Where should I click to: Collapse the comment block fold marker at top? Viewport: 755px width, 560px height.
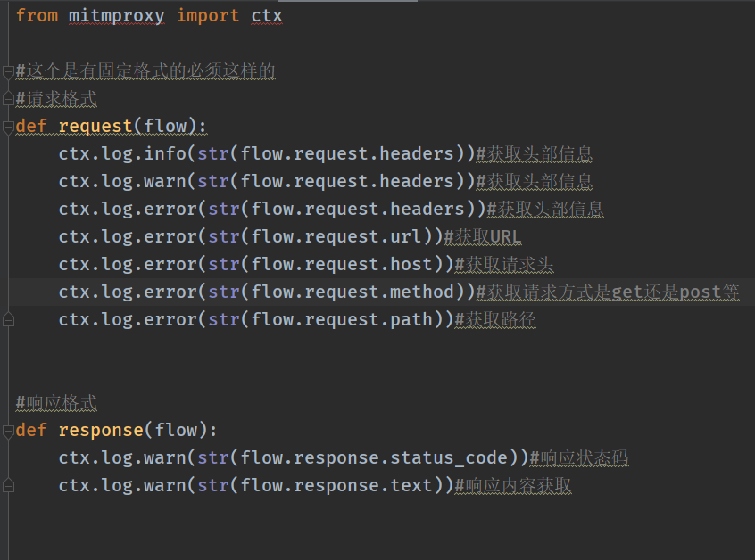click(8, 71)
